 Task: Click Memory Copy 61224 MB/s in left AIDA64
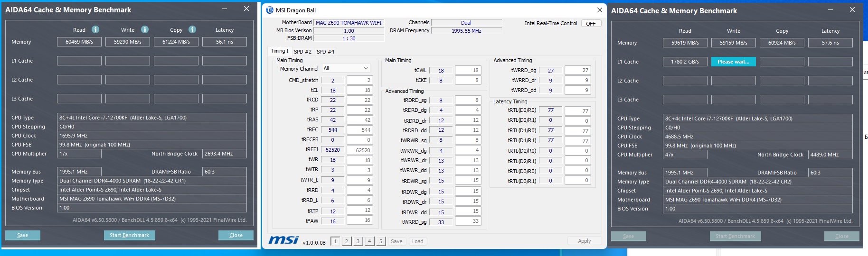click(176, 42)
